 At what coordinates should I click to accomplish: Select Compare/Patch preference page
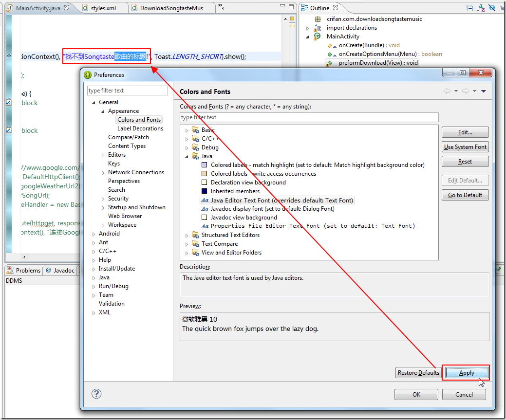pos(129,137)
